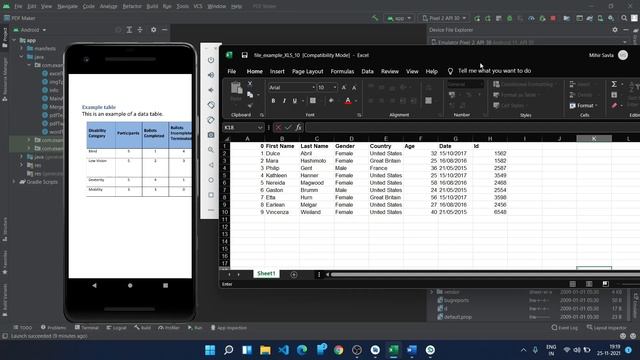Click Android Studio Search Everywhere icon
The width and height of the screenshot is (640, 360).
pos(624,18)
